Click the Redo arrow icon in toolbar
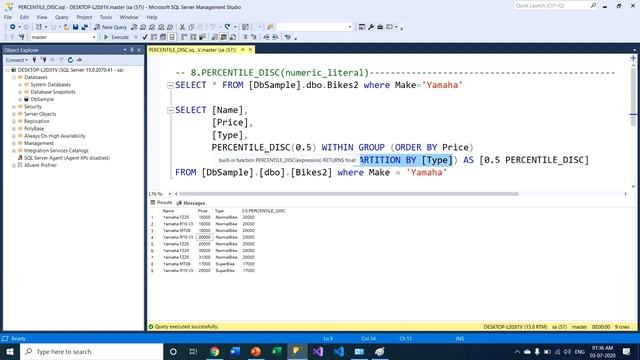Screen dimensions: 640x360 [227, 27]
